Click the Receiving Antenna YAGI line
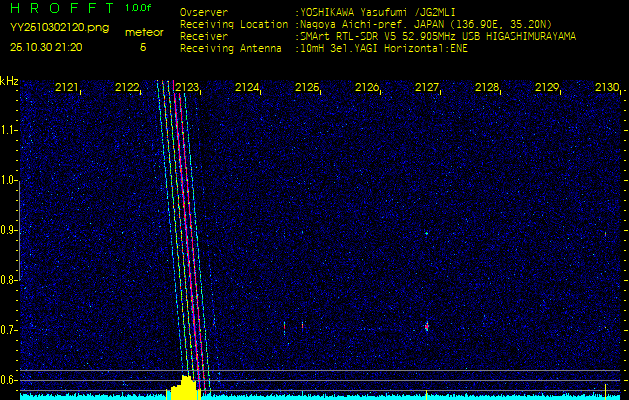Viewport: 629px width, 400px height. click(323, 47)
